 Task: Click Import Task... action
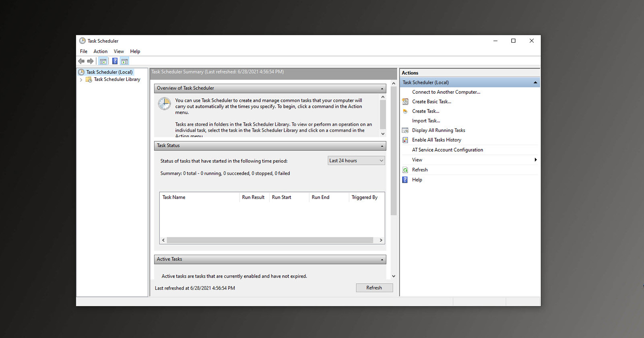pyautogui.click(x=426, y=121)
